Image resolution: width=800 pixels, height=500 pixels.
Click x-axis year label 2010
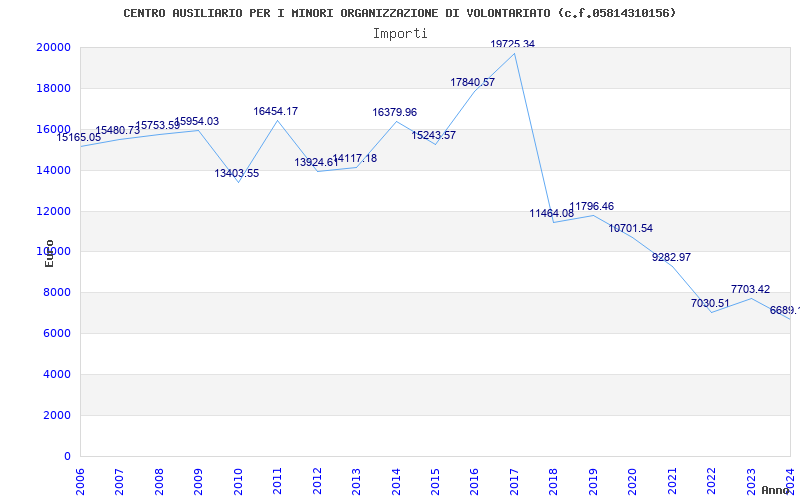coord(238,481)
